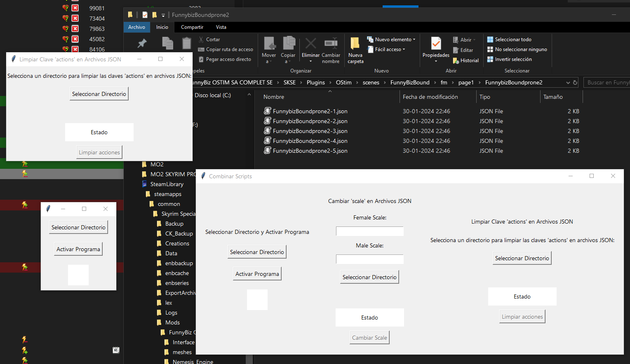Open Propiedades checkmark icon in ribbon
This screenshot has height=364, width=630.
436,43
